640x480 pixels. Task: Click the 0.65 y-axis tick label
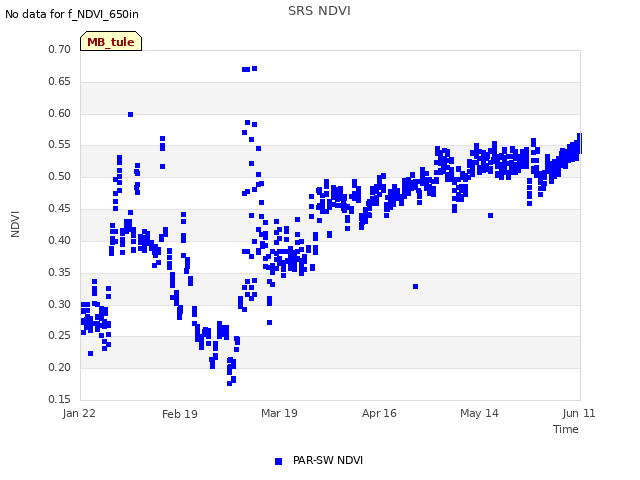click(60, 81)
